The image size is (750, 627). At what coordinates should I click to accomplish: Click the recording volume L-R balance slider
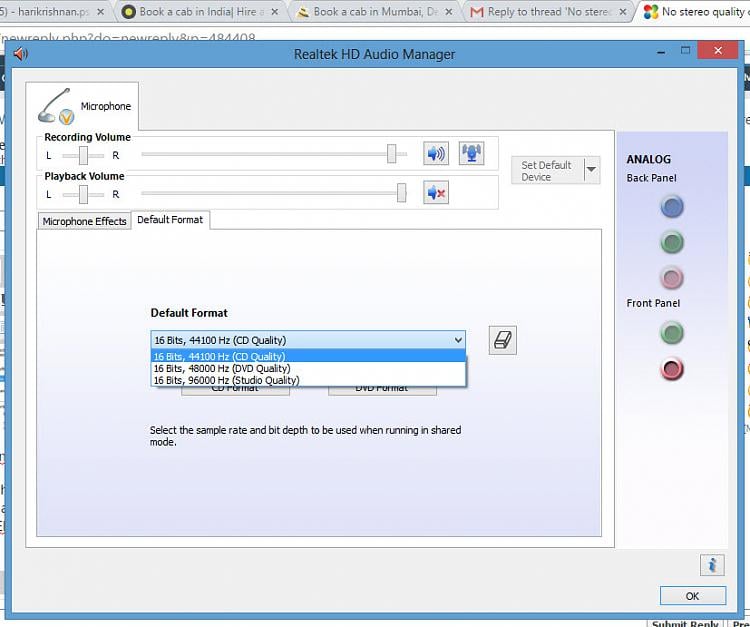pos(83,155)
